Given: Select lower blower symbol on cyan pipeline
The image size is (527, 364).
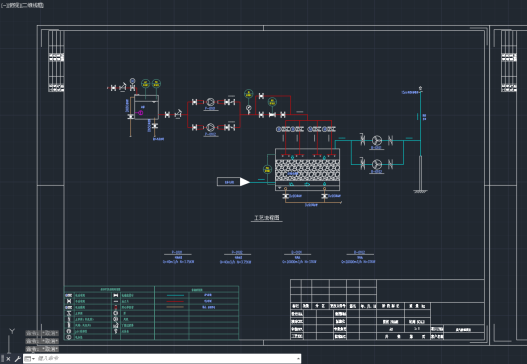Looking at the screenshot, I should pos(377,164).
